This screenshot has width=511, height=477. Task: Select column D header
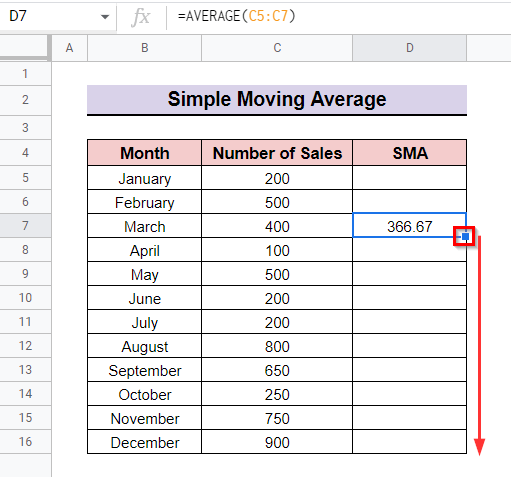(x=409, y=48)
